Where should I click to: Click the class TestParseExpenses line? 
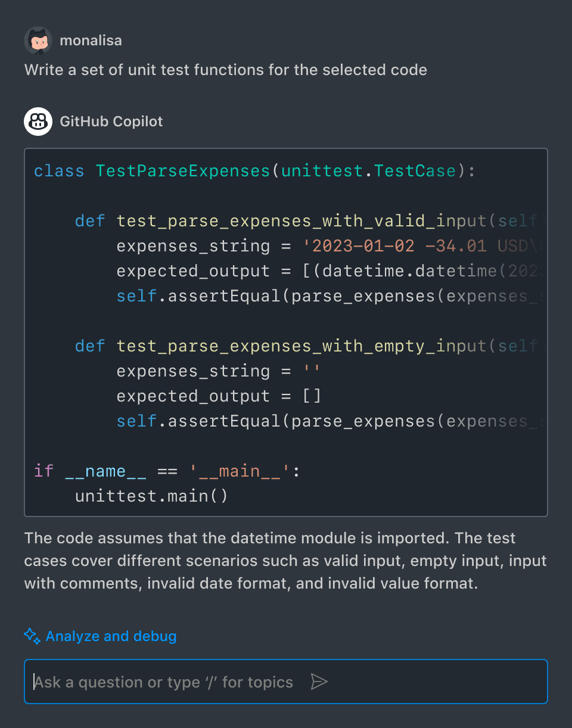(254, 171)
